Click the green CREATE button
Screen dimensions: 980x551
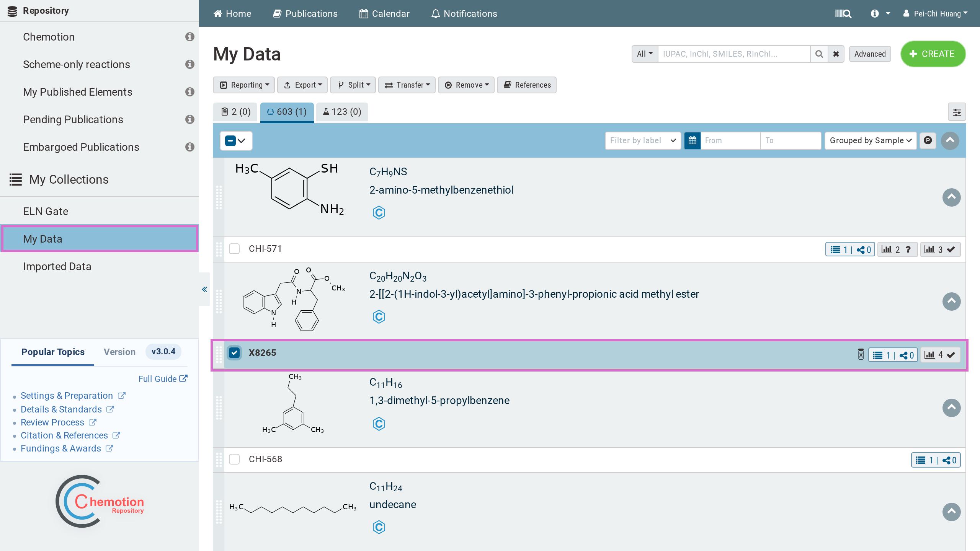pyautogui.click(x=933, y=54)
